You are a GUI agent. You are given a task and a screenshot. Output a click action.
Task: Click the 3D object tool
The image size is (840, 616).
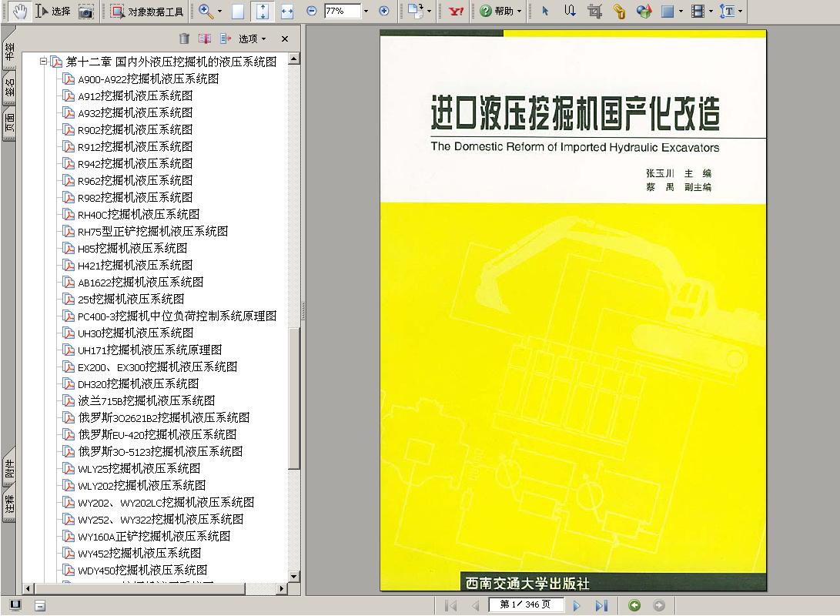[x=644, y=11]
